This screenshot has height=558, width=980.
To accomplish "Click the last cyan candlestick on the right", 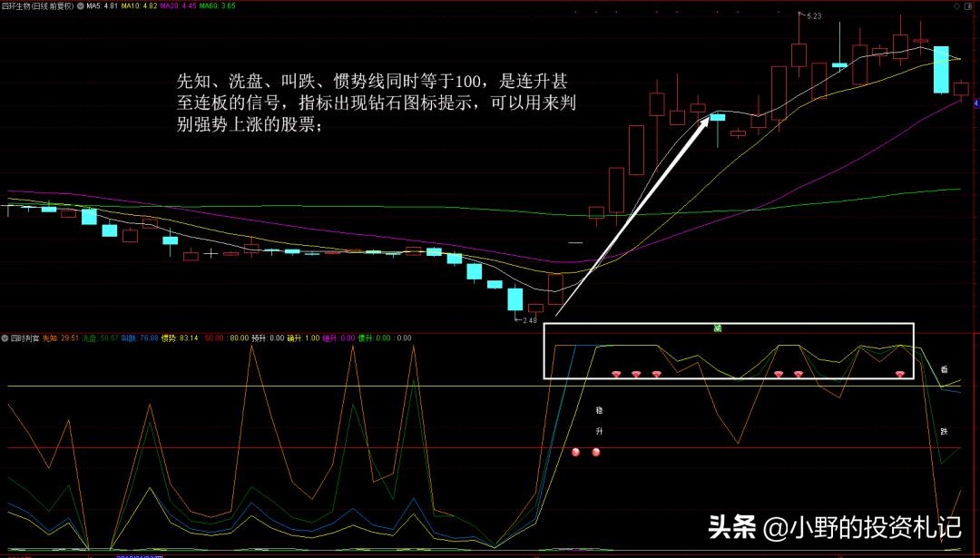I will pyautogui.click(x=942, y=70).
